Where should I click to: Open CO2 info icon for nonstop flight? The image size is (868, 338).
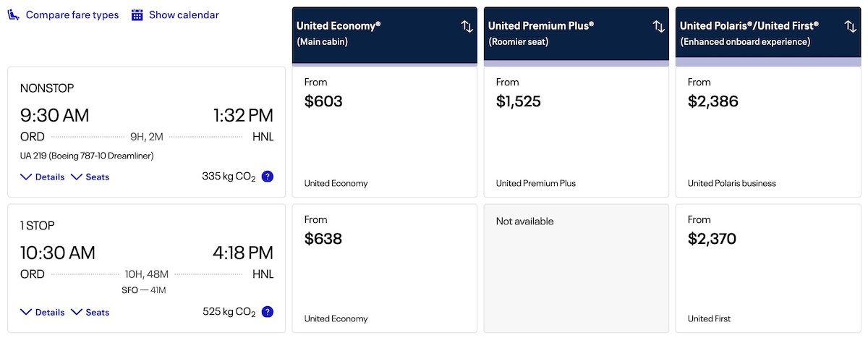[x=268, y=177]
